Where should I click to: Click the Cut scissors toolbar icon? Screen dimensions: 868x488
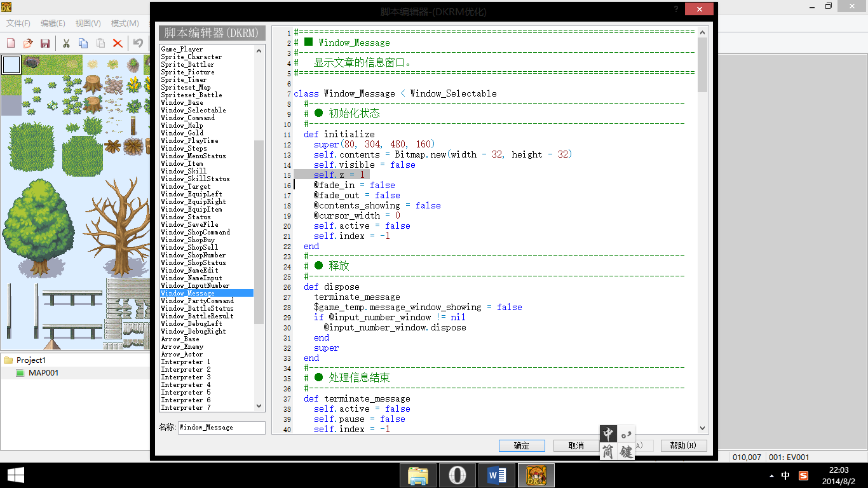coord(66,43)
